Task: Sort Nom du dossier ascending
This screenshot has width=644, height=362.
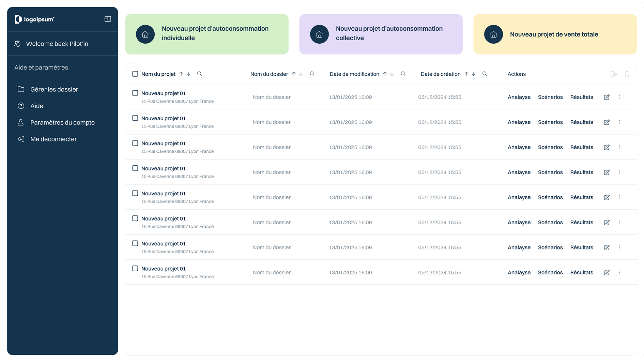Action: pyautogui.click(x=294, y=74)
